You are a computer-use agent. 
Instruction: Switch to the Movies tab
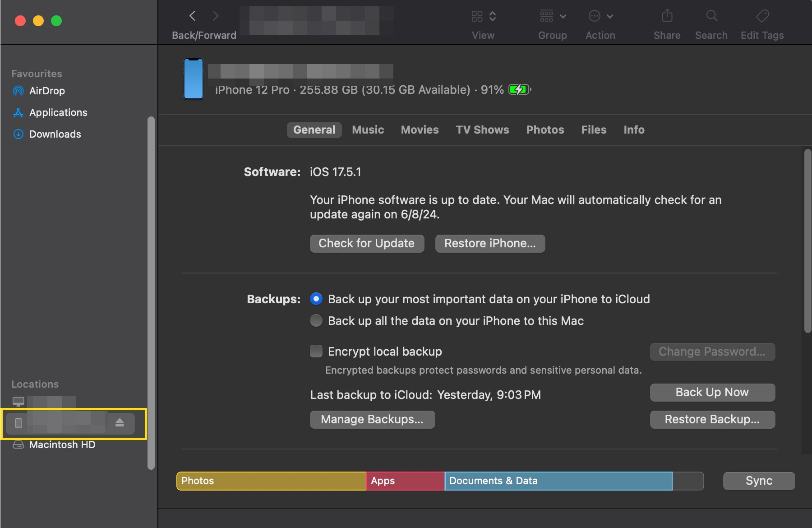[420, 130]
